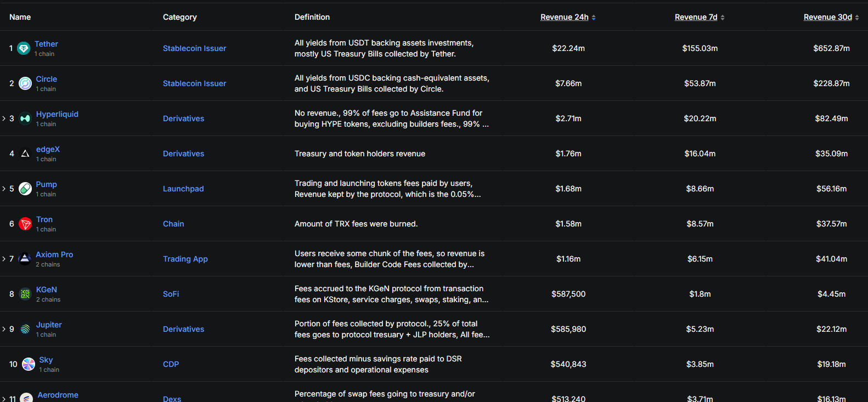This screenshot has width=868, height=402.
Task: Expand the Pump row chevron
Action: [4, 189]
